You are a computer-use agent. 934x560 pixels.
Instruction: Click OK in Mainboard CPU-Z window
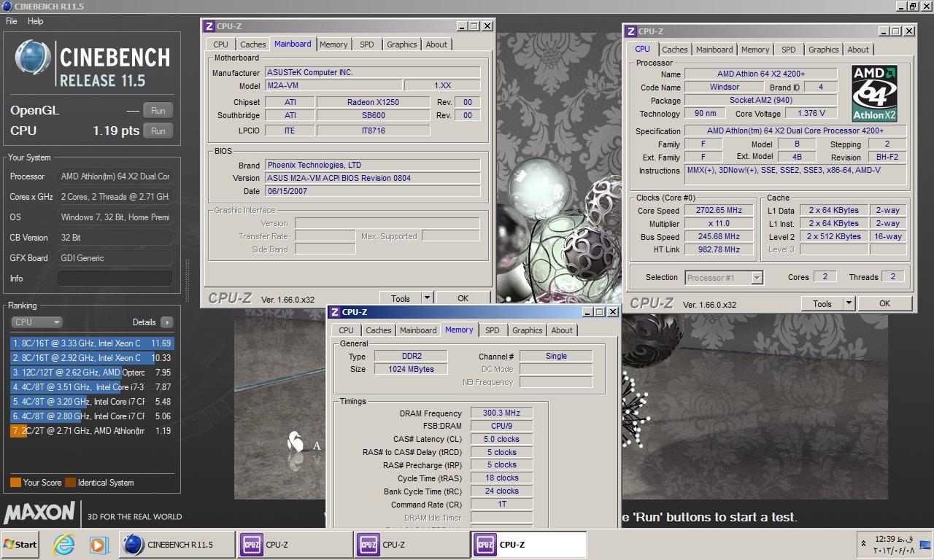coord(463,298)
